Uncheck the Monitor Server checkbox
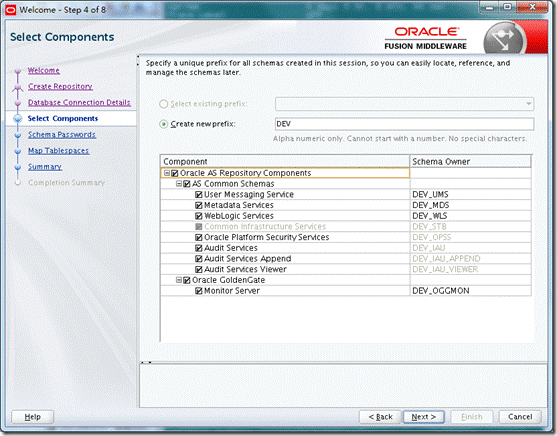 click(199, 291)
